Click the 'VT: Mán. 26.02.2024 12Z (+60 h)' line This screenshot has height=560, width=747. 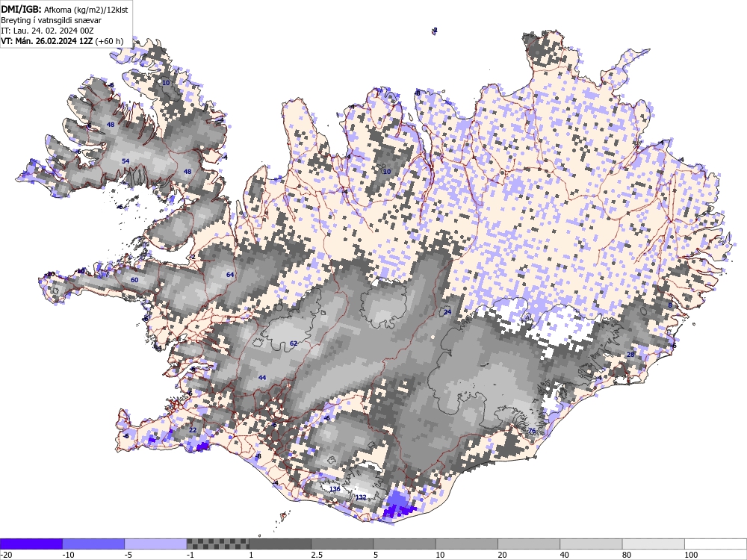[62, 41]
